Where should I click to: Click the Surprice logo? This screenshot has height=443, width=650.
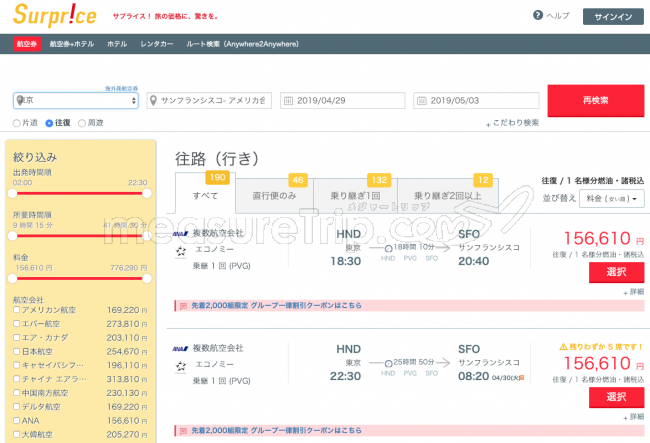(x=55, y=16)
